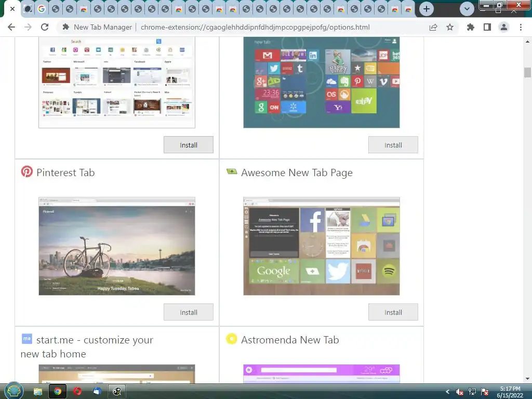Screen dimensions: 532x399
Task: Click the Awesome New Tab Page title
Action: click(x=297, y=172)
